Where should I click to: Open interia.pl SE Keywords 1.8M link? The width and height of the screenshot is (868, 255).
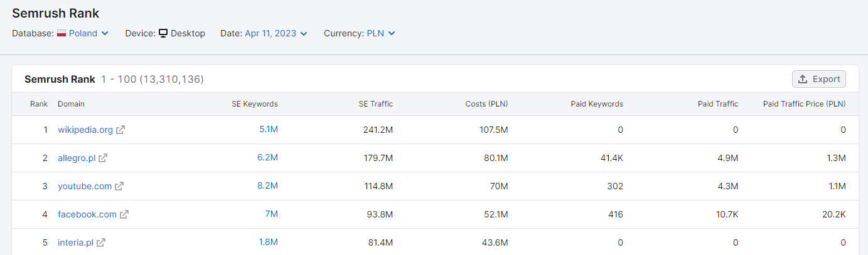point(268,242)
